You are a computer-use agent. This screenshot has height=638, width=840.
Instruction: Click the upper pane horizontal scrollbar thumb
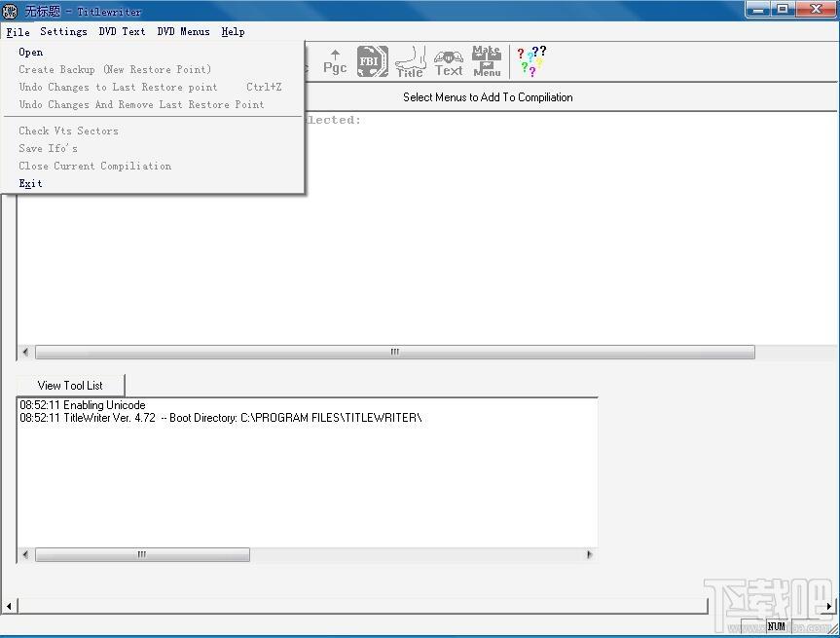pos(395,353)
